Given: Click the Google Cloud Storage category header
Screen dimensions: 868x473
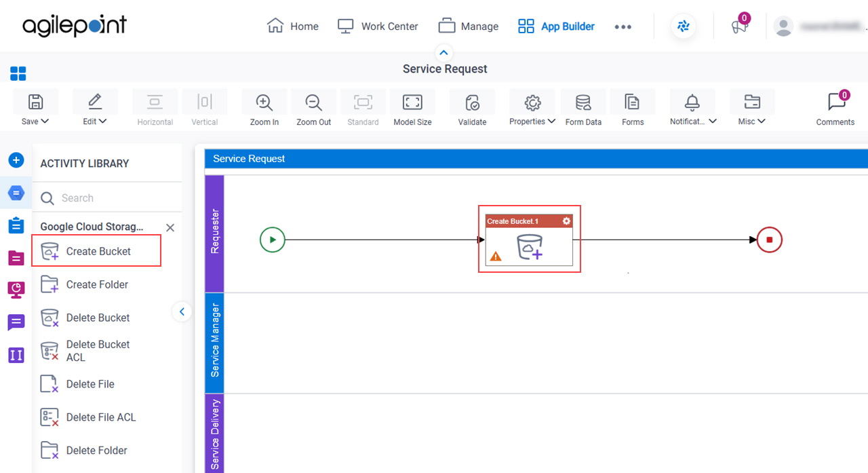Looking at the screenshot, I should [x=92, y=227].
